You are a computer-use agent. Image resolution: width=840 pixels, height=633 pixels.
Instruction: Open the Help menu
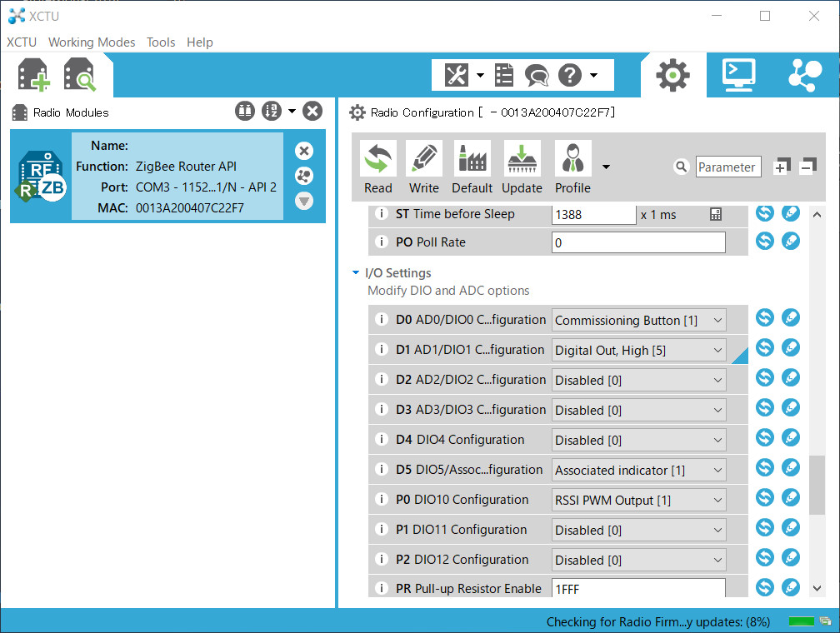pyautogui.click(x=199, y=42)
